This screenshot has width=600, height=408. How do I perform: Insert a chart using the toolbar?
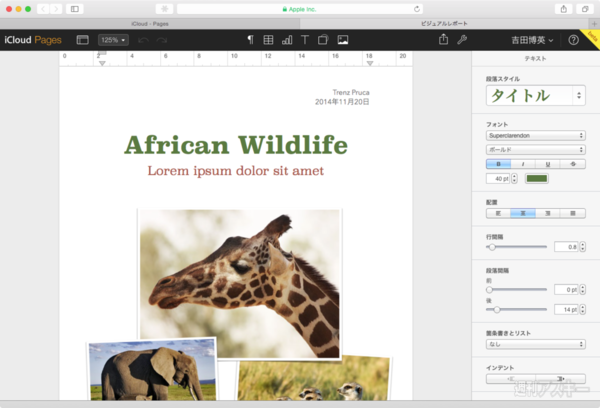coord(287,40)
